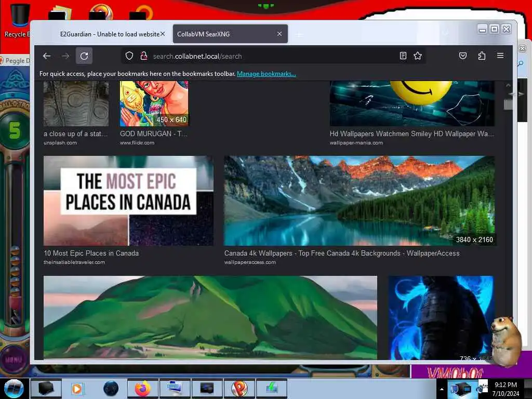Viewport: 532px width, 399px height.
Task: Toggle reader view in the address bar
Action: click(x=403, y=56)
